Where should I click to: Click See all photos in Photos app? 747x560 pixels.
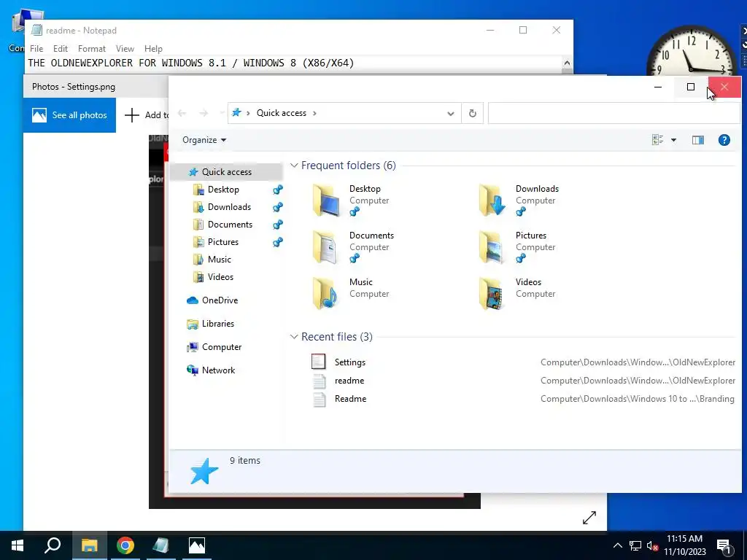69,115
